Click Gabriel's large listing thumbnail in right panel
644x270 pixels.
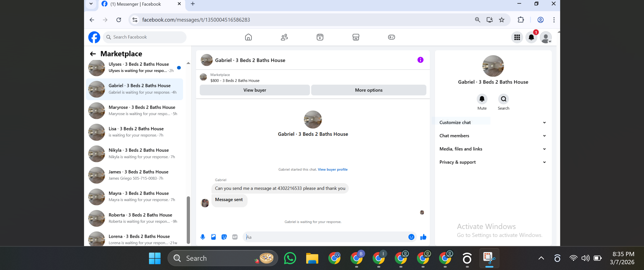click(x=493, y=66)
